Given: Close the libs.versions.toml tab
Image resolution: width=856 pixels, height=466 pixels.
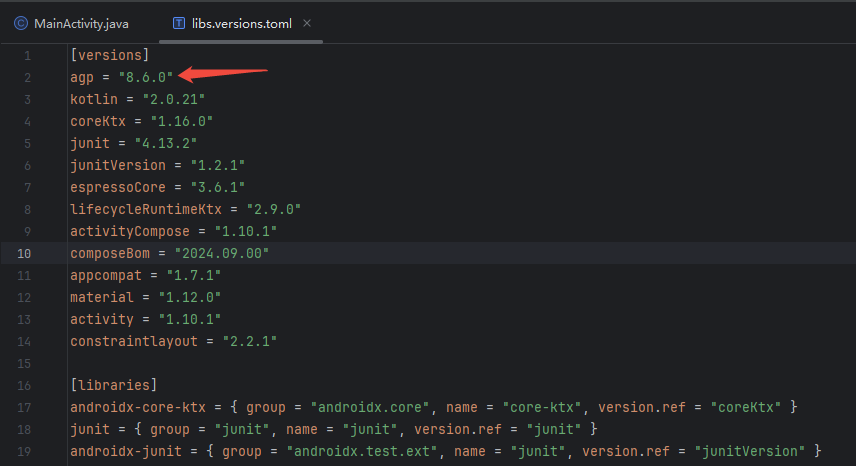Looking at the screenshot, I should (307, 22).
